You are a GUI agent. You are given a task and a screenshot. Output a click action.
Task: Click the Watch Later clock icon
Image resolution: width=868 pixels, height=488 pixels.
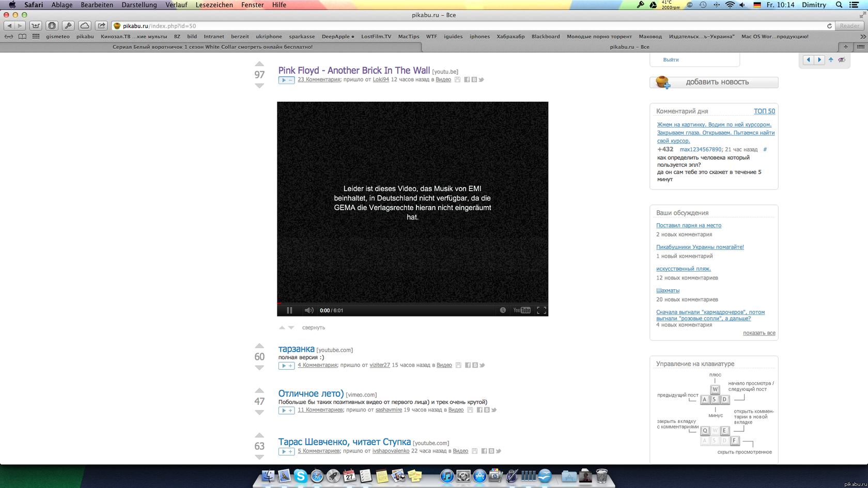click(x=503, y=310)
